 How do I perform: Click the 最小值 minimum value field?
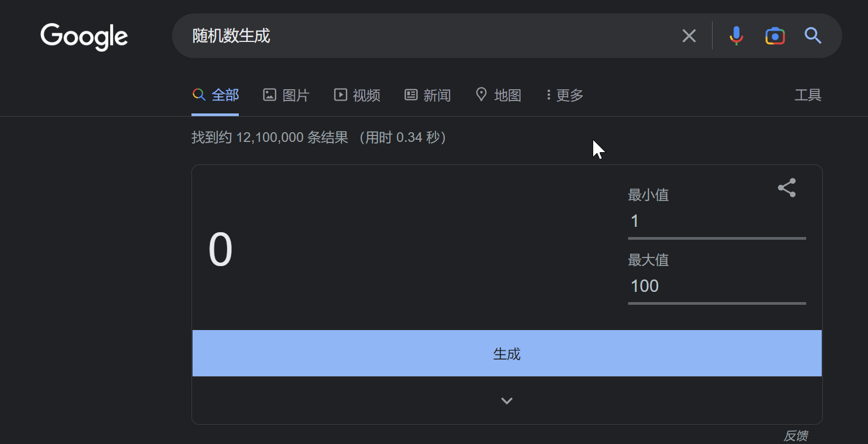pyautogui.click(x=716, y=221)
